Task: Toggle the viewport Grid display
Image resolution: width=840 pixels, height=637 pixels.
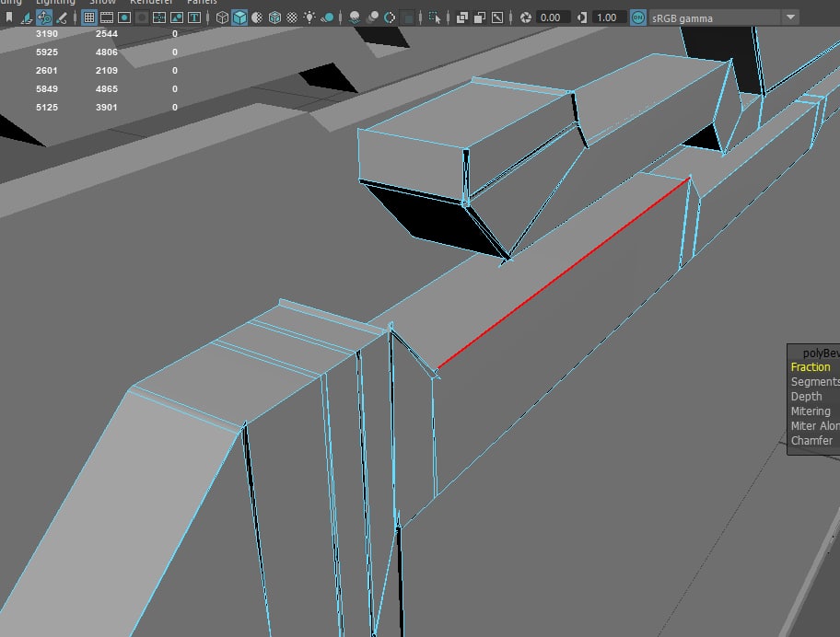Action: coord(89,17)
